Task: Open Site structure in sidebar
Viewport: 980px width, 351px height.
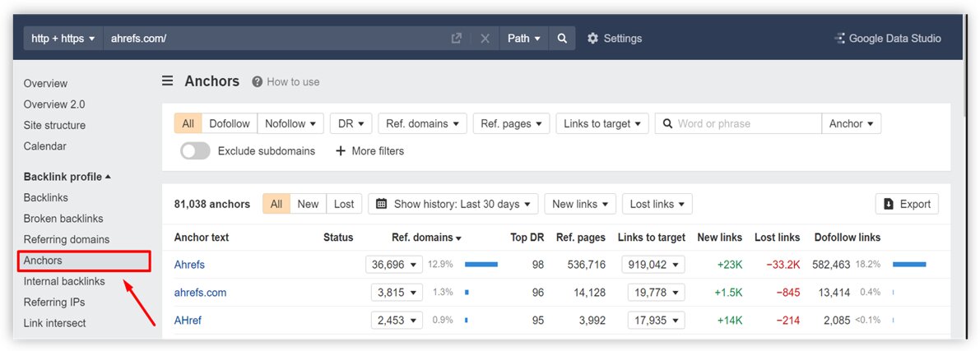Action: click(x=54, y=125)
